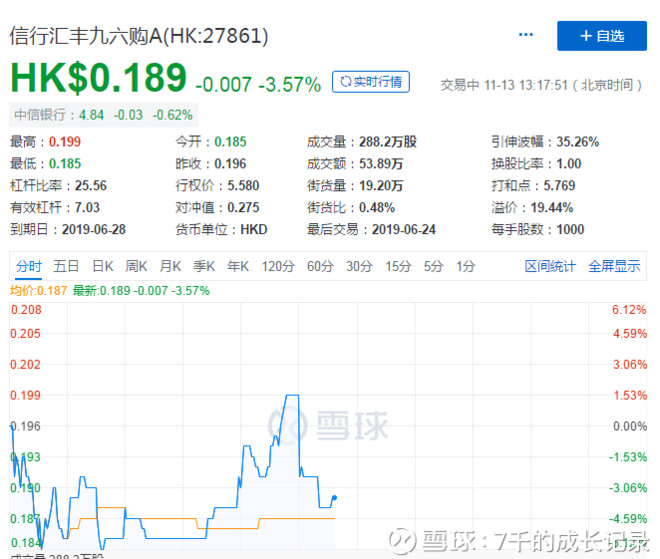660x559 pixels.
Task: Click the 到期日 value 2019-06-28
Action: 93,229
